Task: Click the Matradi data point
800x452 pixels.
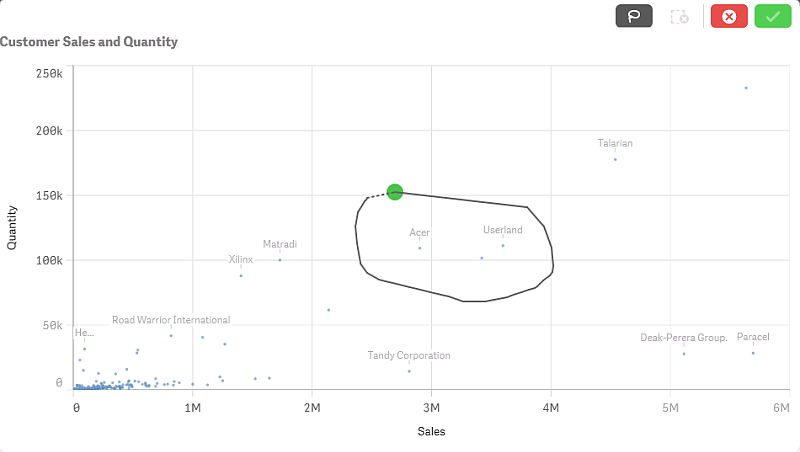Action: pos(280,260)
